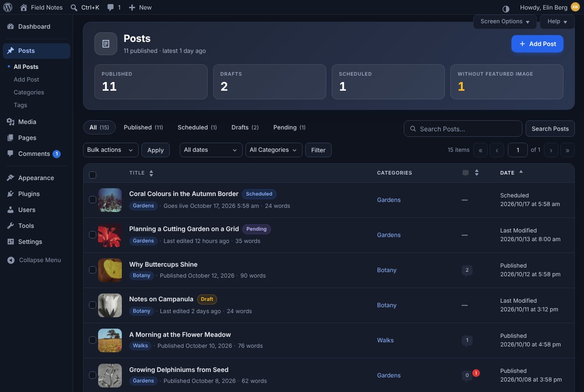Open the Categories submenu item under Posts
Viewport: 584px width, 392px height.
tap(29, 92)
